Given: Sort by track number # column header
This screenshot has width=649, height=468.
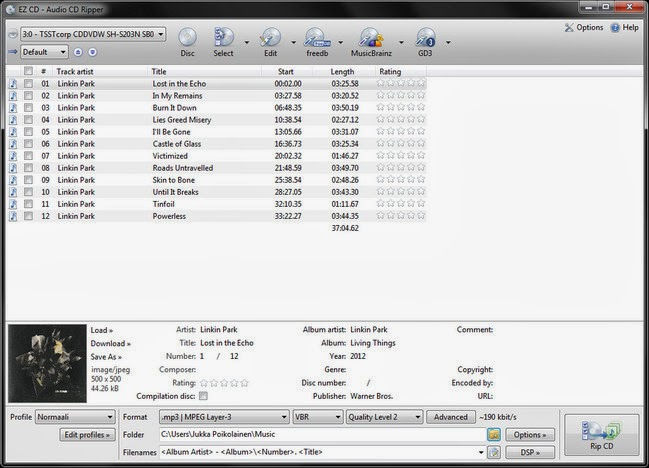Looking at the screenshot, I should [44, 72].
